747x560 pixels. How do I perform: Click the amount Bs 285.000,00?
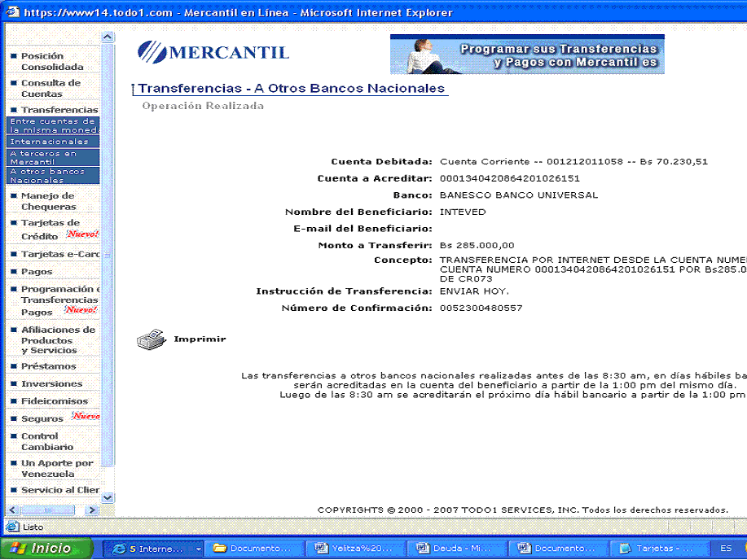(x=477, y=246)
